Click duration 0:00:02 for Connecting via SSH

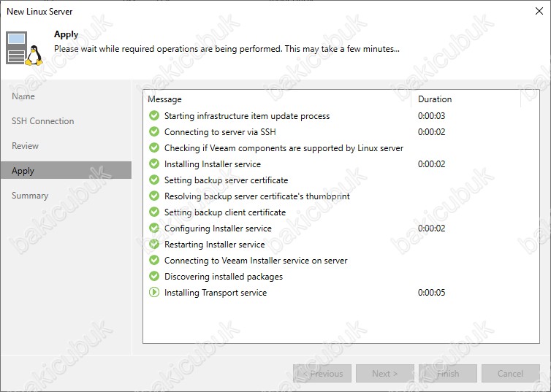[x=432, y=132]
